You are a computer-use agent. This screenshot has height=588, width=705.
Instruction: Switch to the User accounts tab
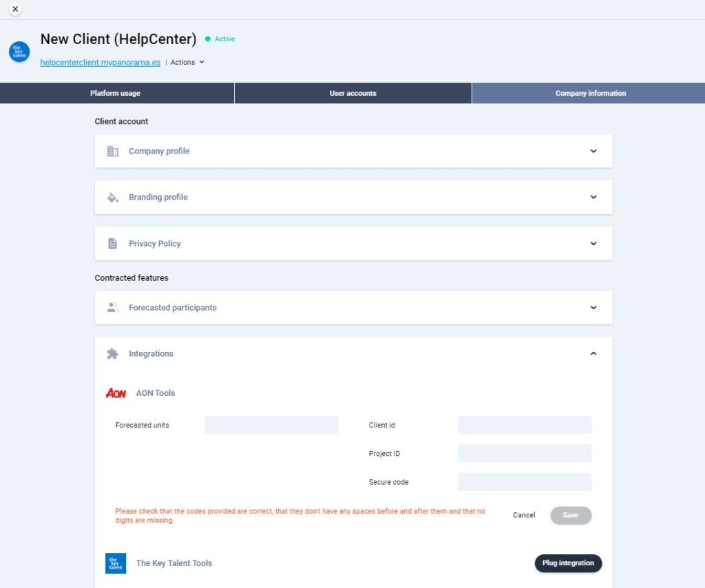click(x=352, y=94)
